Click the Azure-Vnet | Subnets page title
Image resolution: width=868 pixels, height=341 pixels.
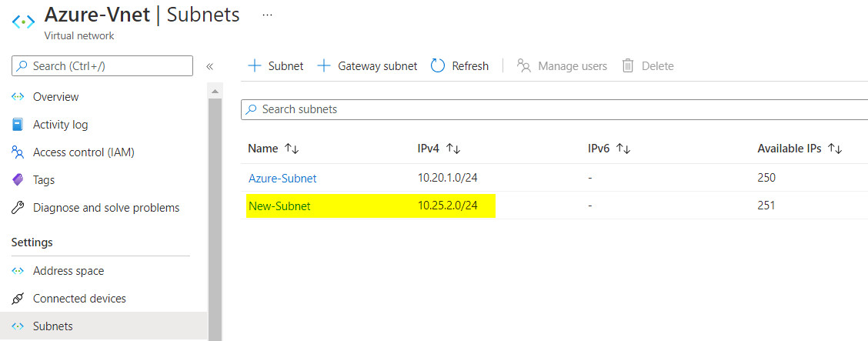click(142, 15)
